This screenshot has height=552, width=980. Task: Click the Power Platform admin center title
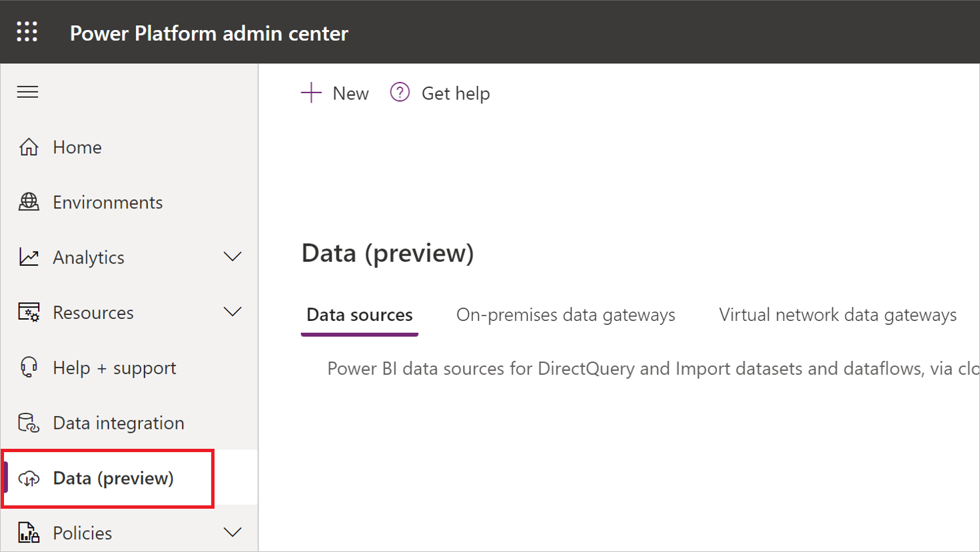(x=209, y=33)
